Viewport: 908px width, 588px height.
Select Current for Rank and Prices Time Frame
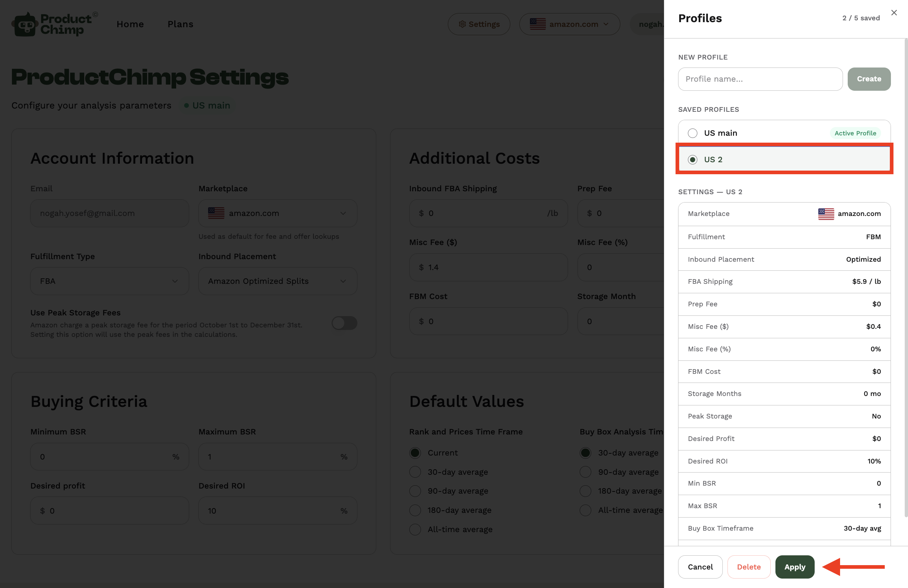[415, 453]
